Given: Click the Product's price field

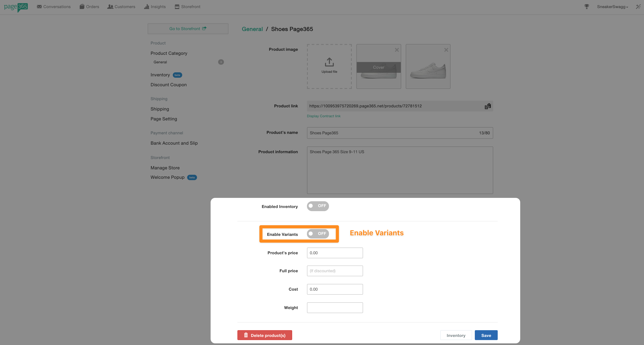Looking at the screenshot, I should pos(335,253).
